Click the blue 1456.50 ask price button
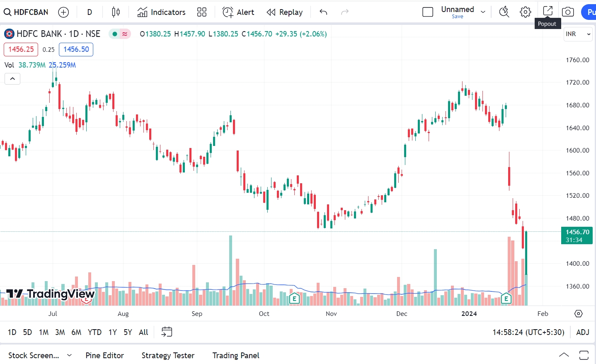The width and height of the screenshot is (596, 364). 76,49
